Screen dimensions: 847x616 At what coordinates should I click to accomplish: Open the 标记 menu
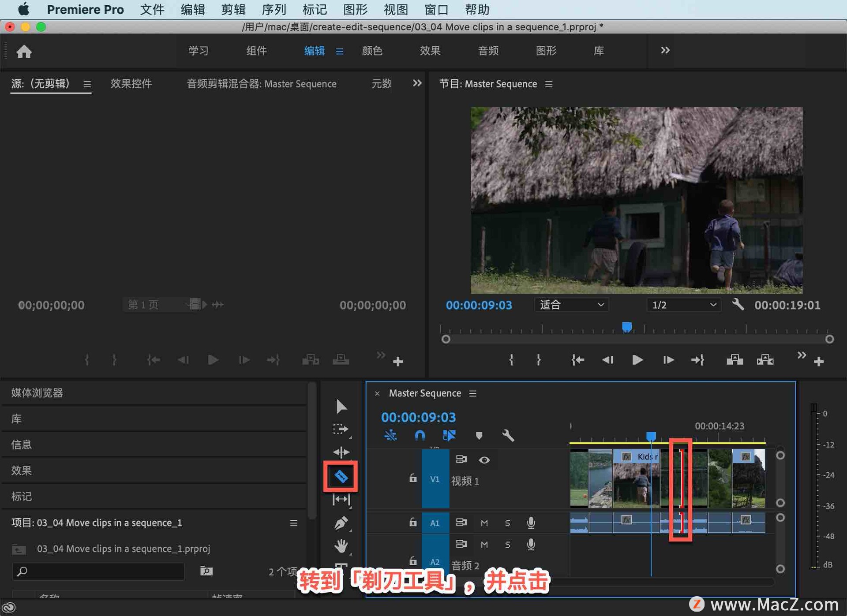tap(315, 10)
